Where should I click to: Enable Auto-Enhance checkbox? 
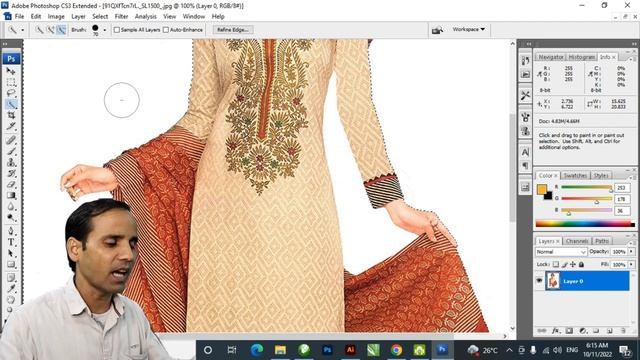coord(166,30)
